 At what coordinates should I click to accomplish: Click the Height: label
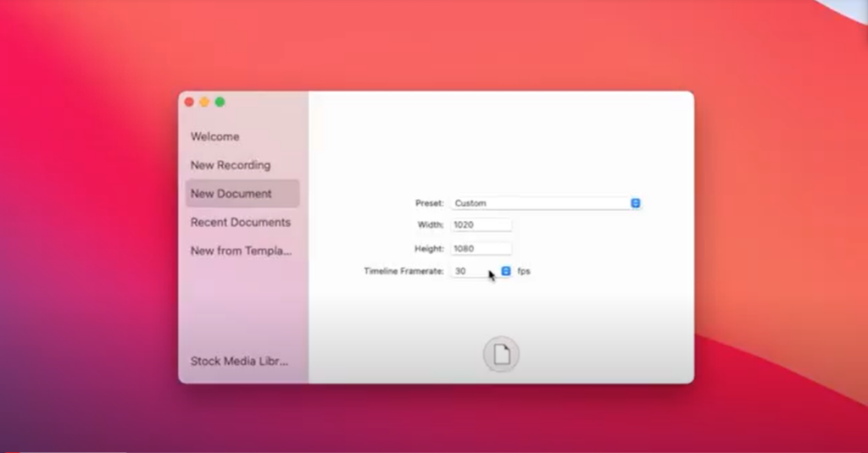tap(429, 248)
